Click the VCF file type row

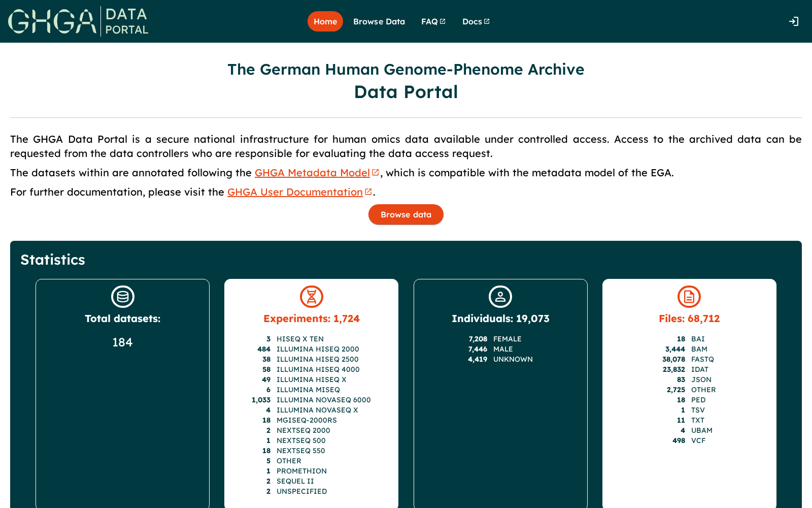coord(689,440)
